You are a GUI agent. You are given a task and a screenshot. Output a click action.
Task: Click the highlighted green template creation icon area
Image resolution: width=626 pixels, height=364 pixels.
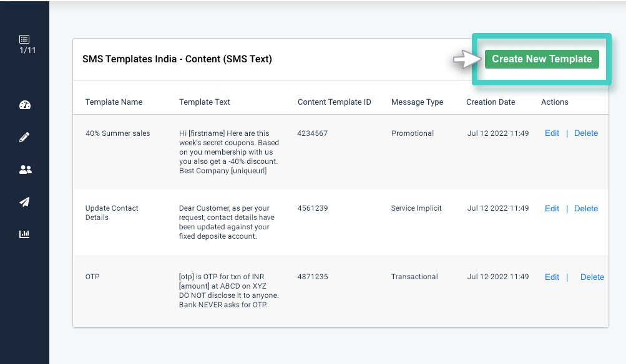pyautogui.click(x=541, y=59)
